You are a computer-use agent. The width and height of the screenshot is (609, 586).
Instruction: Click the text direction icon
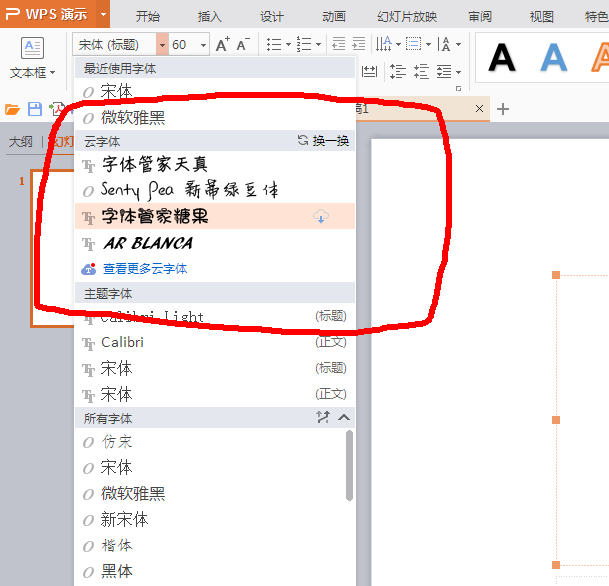coord(384,44)
